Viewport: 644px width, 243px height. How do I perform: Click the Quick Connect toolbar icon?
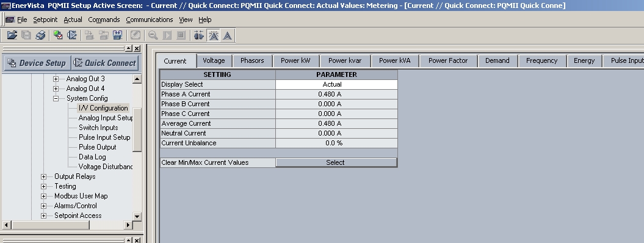pos(72,35)
